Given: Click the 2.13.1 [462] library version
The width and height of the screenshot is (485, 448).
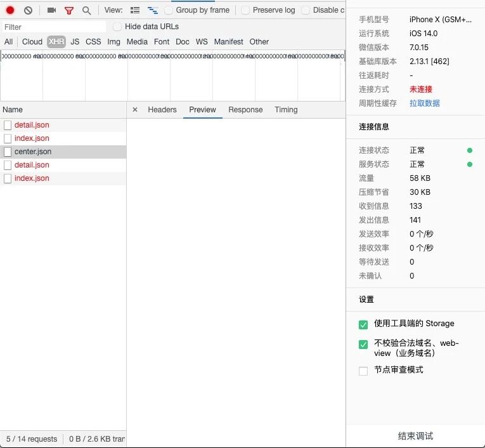Looking at the screenshot, I should [x=429, y=62].
